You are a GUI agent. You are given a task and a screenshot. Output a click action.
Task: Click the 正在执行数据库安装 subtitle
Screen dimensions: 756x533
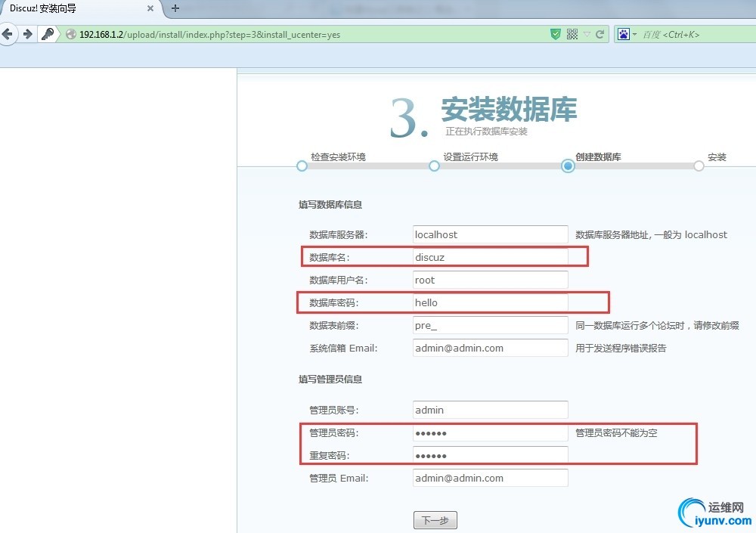pyautogui.click(x=486, y=132)
